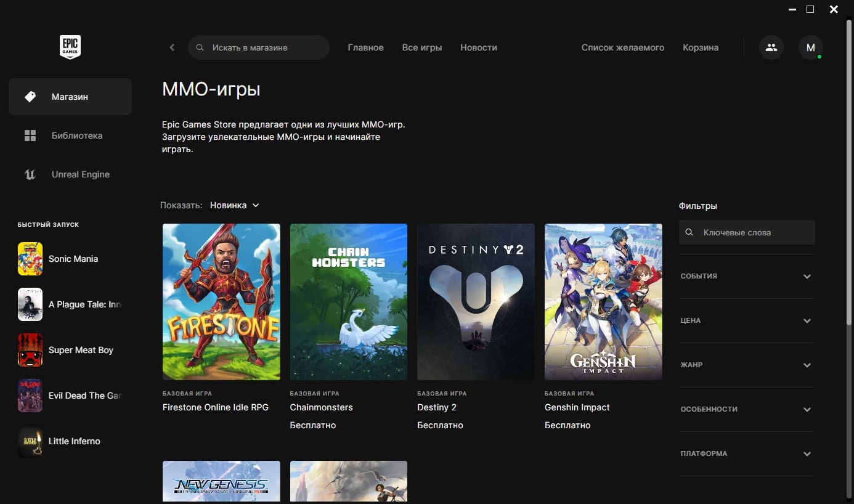
Task: Open Список желаемого
Action: 623,47
